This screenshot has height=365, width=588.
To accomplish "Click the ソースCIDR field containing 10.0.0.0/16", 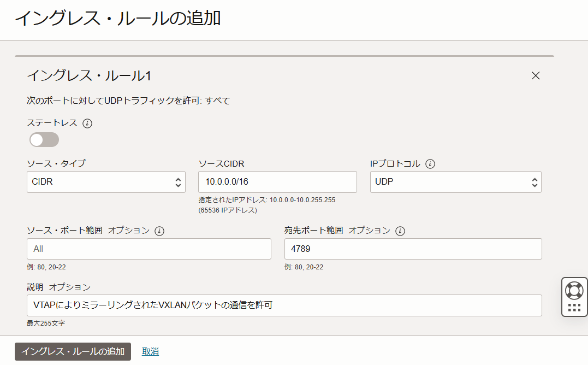I will 277,182.
